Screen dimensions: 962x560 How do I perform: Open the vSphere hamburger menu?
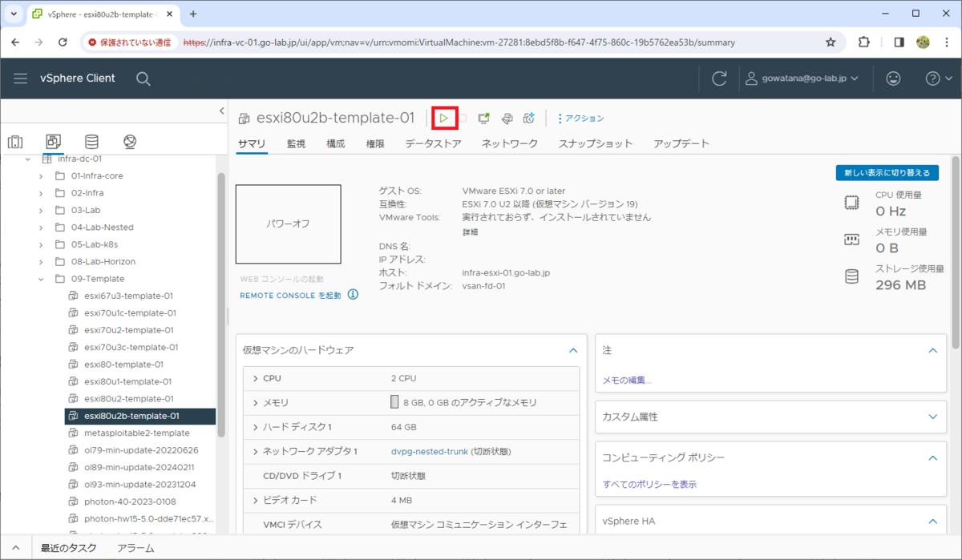[x=21, y=78]
